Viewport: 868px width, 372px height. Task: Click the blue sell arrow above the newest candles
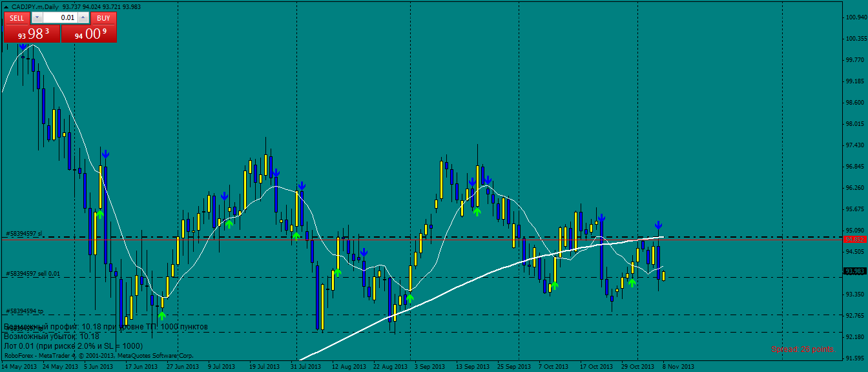[658, 225]
